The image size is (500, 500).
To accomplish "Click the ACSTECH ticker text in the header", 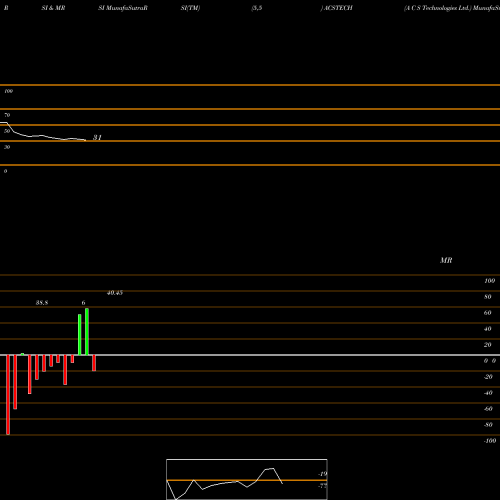I will click(338, 8).
